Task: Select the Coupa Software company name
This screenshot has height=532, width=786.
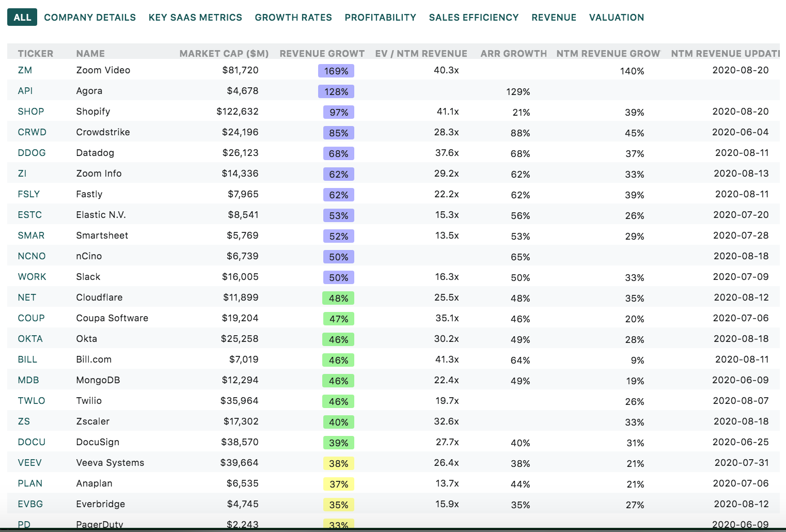Action: (x=112, y=318)
